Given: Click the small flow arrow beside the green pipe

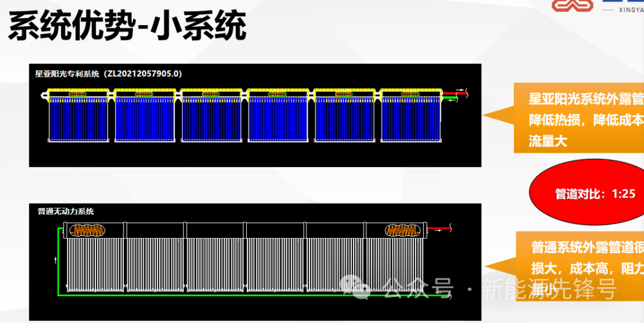Looking at the screenshot, I should click(54, 260).
